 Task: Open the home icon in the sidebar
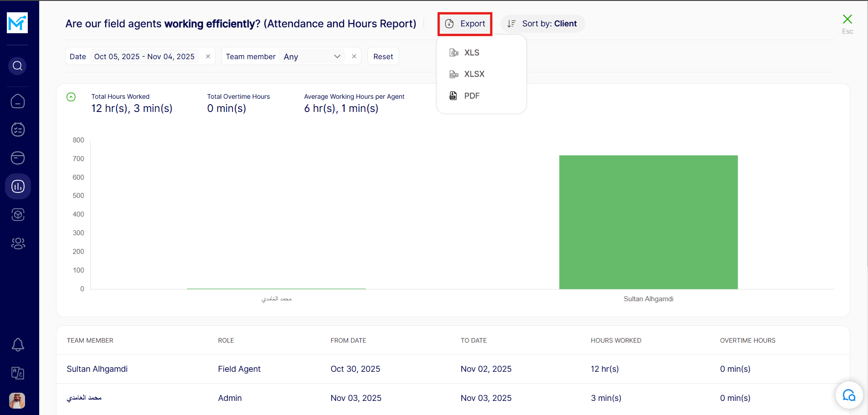coord(18,101)
